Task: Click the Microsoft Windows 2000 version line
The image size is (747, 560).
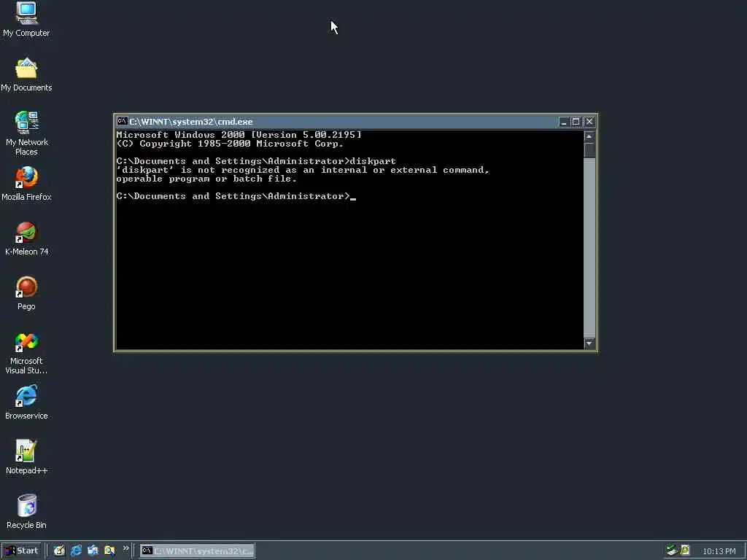Action: pos(239,135)
